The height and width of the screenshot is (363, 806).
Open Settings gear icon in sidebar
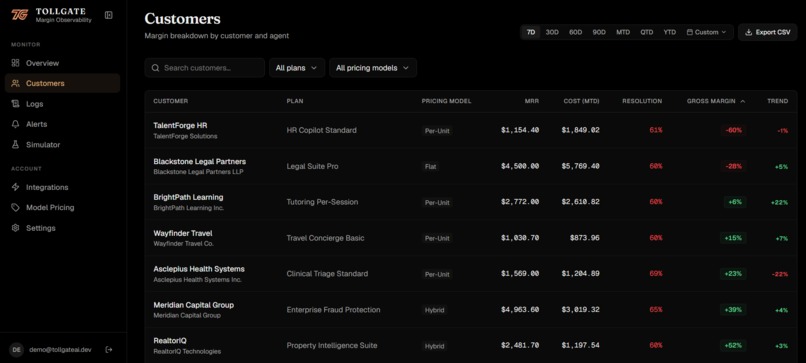(15, 228)
